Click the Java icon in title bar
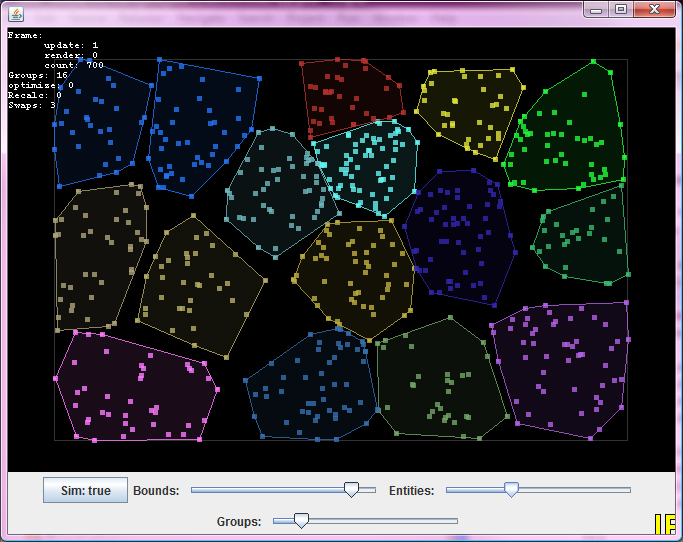 point(13,10)
